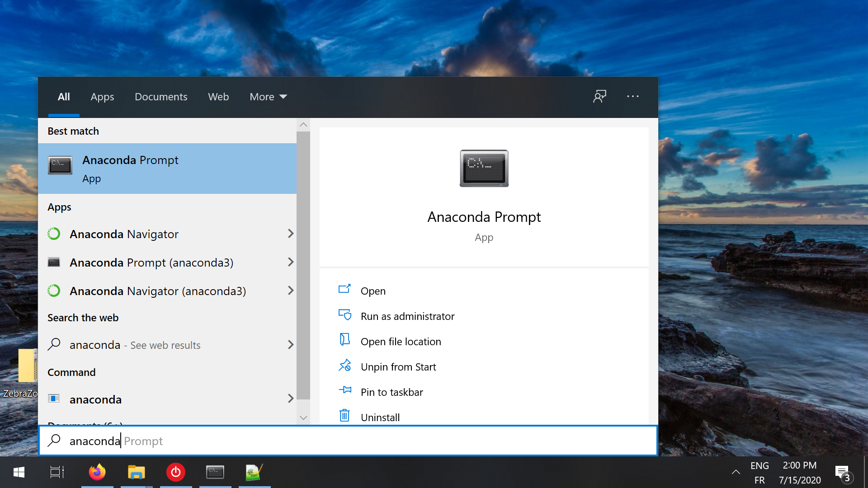
Task: Select Uninstall for Anaconda Prompt
Action: [x=380, y=418]
